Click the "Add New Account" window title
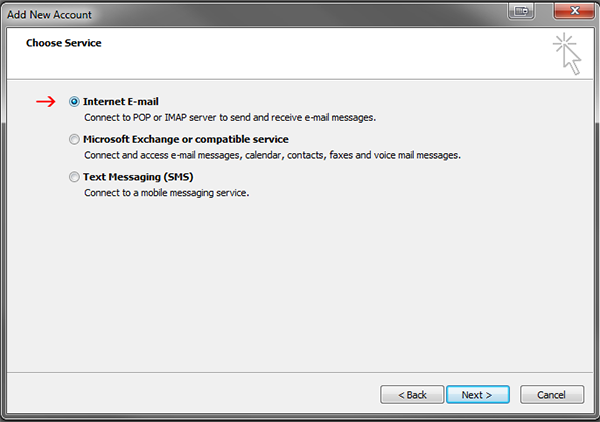The image size is (600, 422). pyautogui.click(x=49, y=15)
